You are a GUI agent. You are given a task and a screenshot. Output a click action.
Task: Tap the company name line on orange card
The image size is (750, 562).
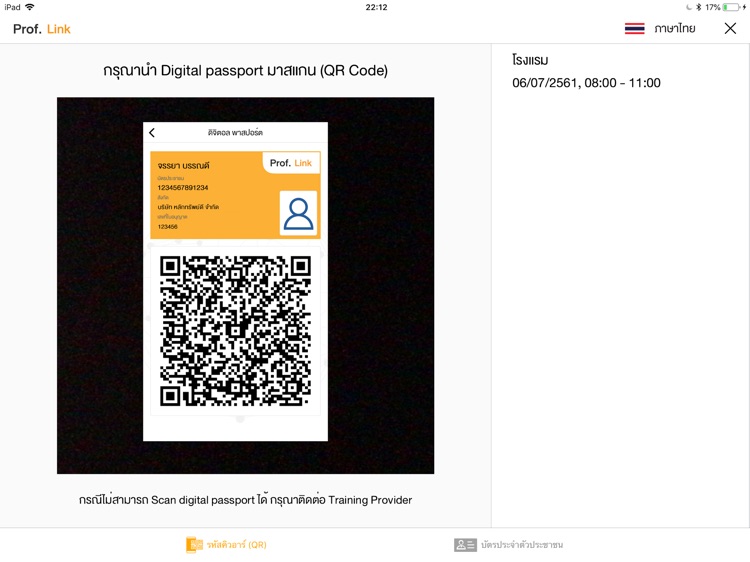188,207
